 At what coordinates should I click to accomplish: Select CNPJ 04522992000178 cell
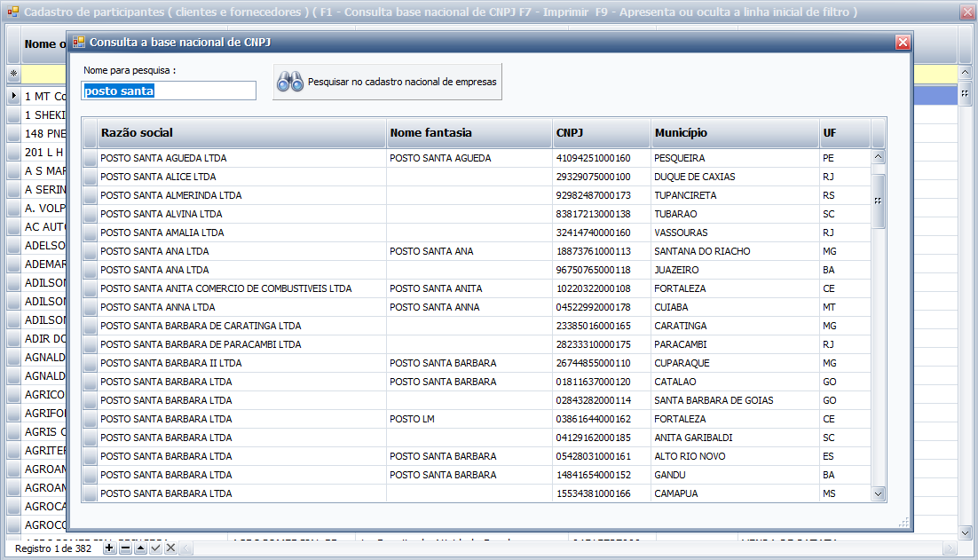(x=602, y=307)
